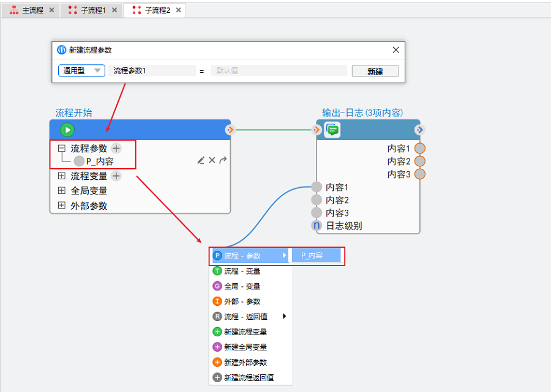Expand the 全局变量 tree node
551x392 pixels.
[x=61, y=191]
